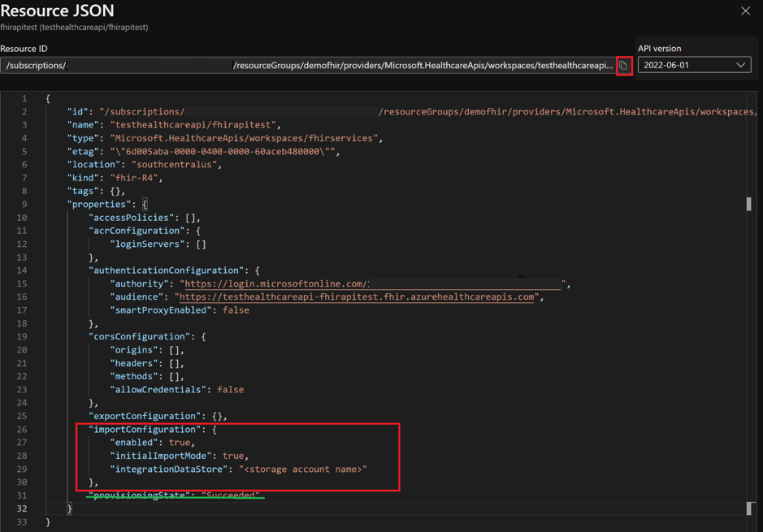763x532 pixels.
Task: Click the provisioningState Succeeded value
Action: pyautogui.click(x=233, y=495)
